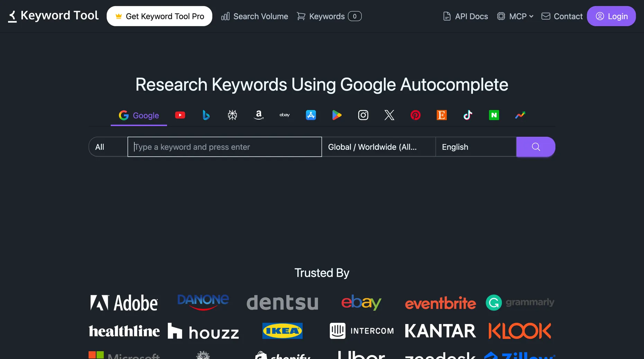Click Get Keyword Tool Pro button
Image resolution: width=644 pixels, height=359 pixels.
pyautogui.click(x=159, y=16)
